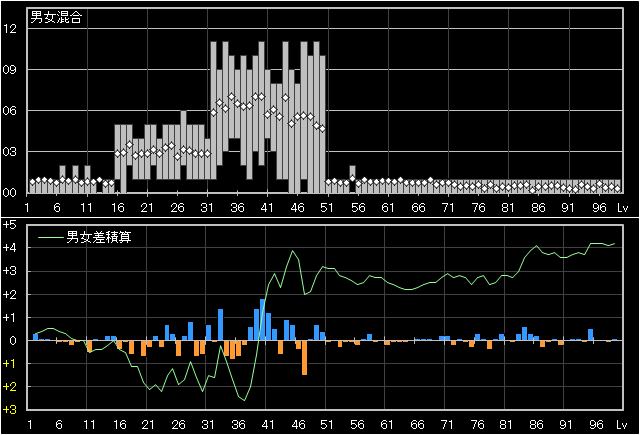Select y-axis value 00 on the 男女混合 chart
Screen dimensions: 640x435
point(9,193)
